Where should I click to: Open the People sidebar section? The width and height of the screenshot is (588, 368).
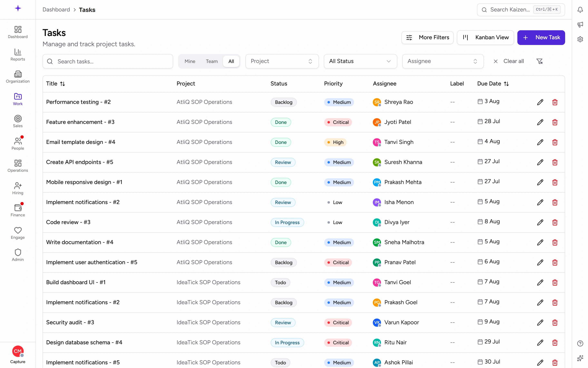18,144
